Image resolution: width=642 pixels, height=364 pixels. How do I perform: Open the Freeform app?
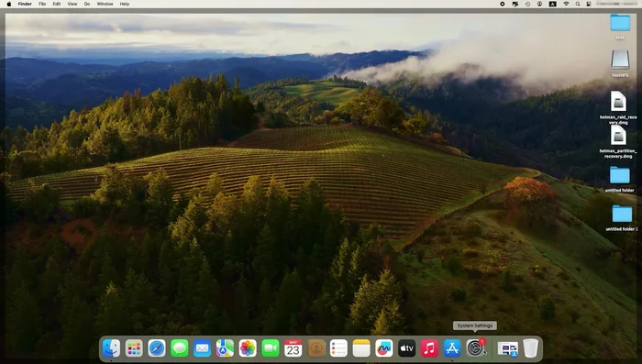[x=384, y=348]
